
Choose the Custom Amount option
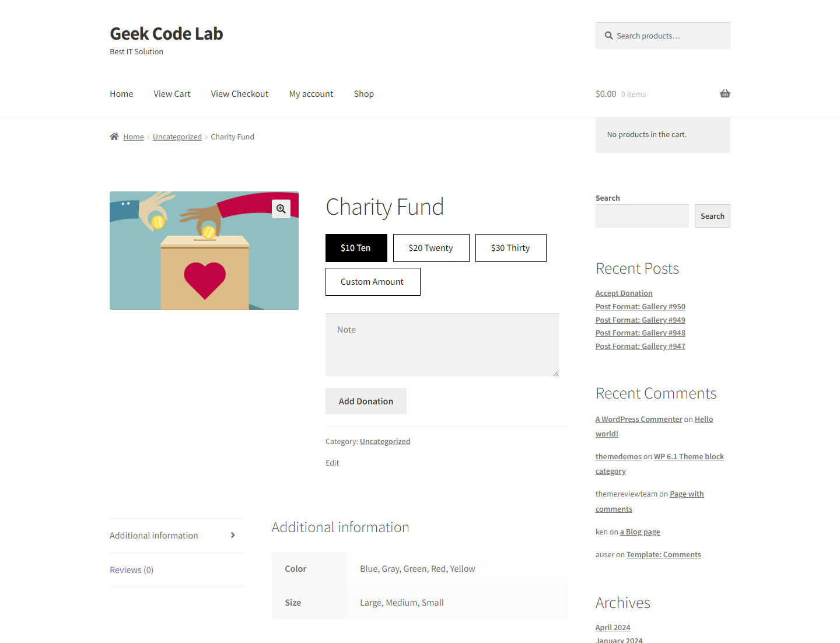tap(373, 282)
